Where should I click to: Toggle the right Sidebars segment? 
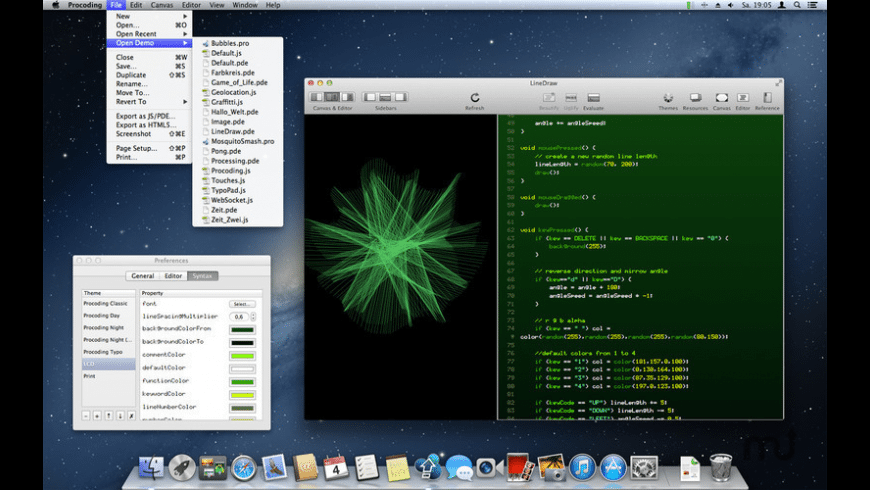click(400, 97)
